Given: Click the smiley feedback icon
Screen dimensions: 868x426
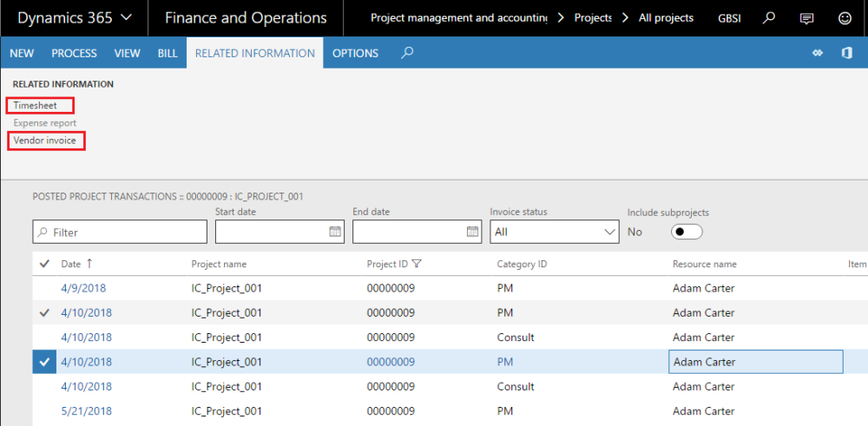Looking at the screenshot, I should [845, 18].
